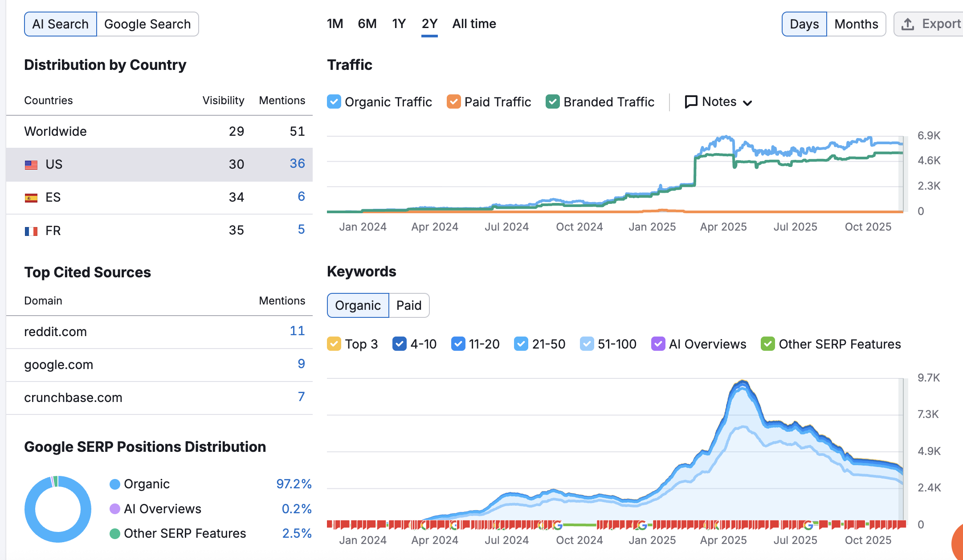This screenshot has height=560, width=963.
Task: Click the Export upload icon
Action: point(907,24)
